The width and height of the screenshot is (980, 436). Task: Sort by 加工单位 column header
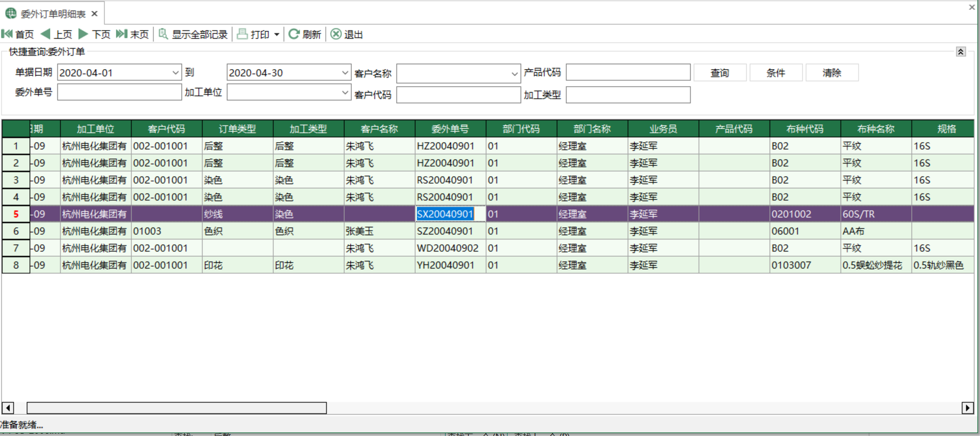96,129
